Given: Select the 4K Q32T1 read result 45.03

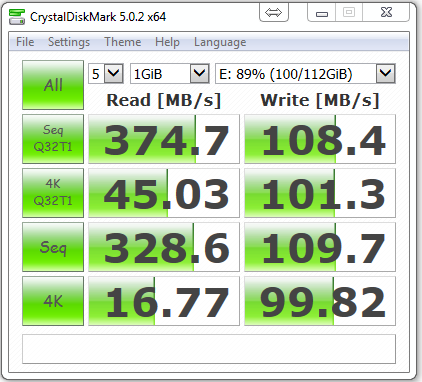Looking at the screenshot, I should pyautogui.click(x=164, y=193).
